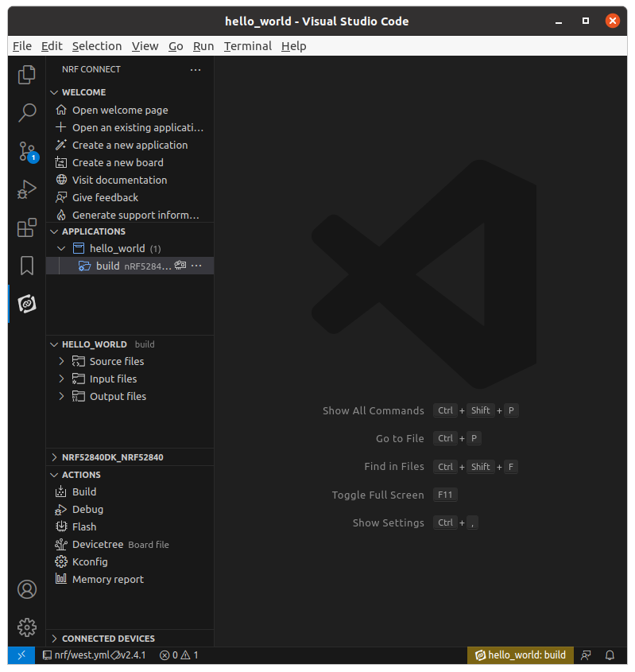The height and width of the screenshot is (672, 635).
Task: Click Create a new application
Action: point(130,146)
